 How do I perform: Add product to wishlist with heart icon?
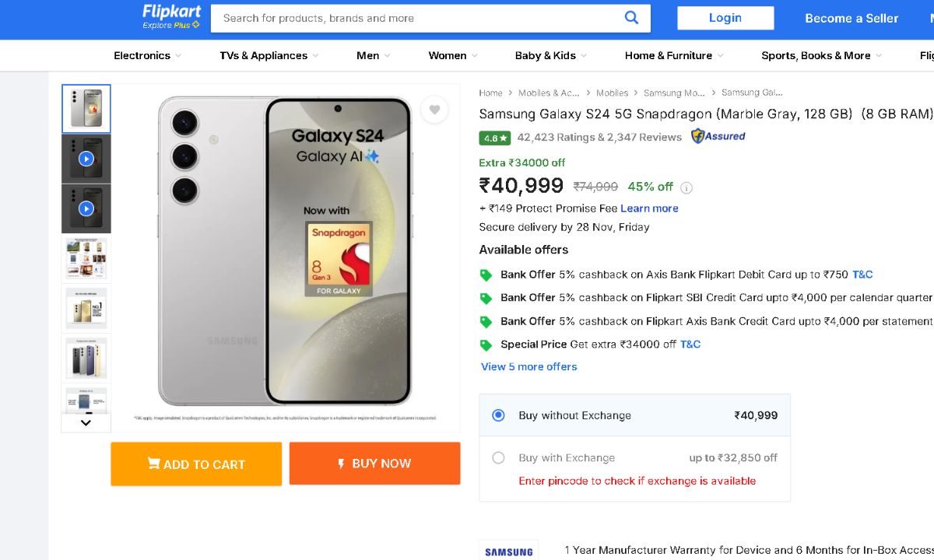[434, 110]
